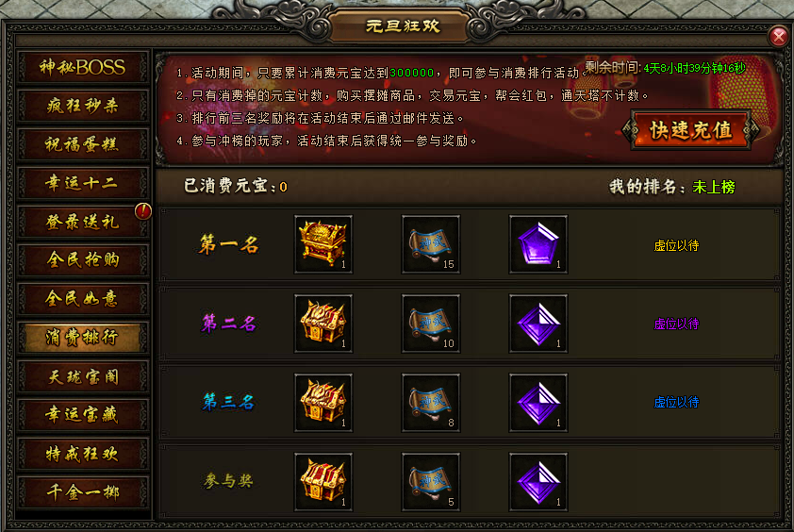794x532 pixels.
Task: Select the first place scroll reward with 15
Action: coord(431,244)
